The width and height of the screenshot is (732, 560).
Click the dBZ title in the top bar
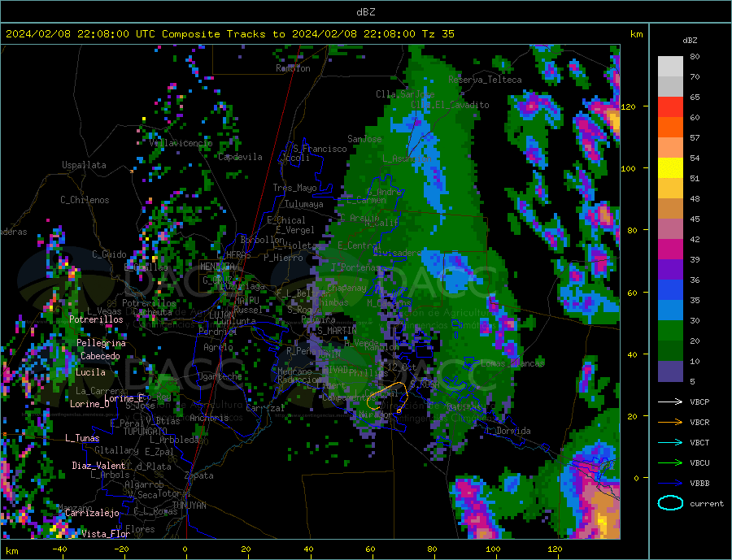tap(365, 12)
